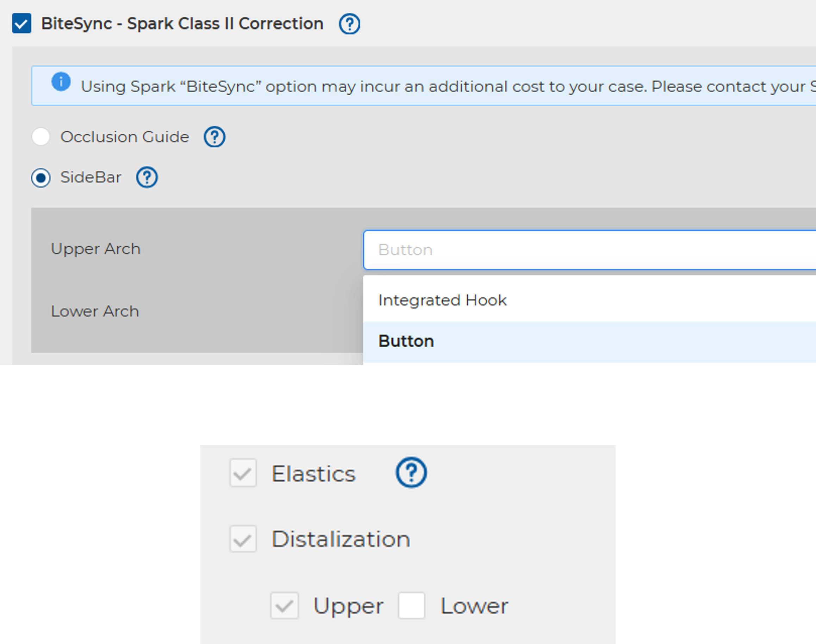Uncheck BiteSync Spark Class II Correction checkbox
This screenshot has height=644, width=816.
pyautogui.click(x=21, y=23)
